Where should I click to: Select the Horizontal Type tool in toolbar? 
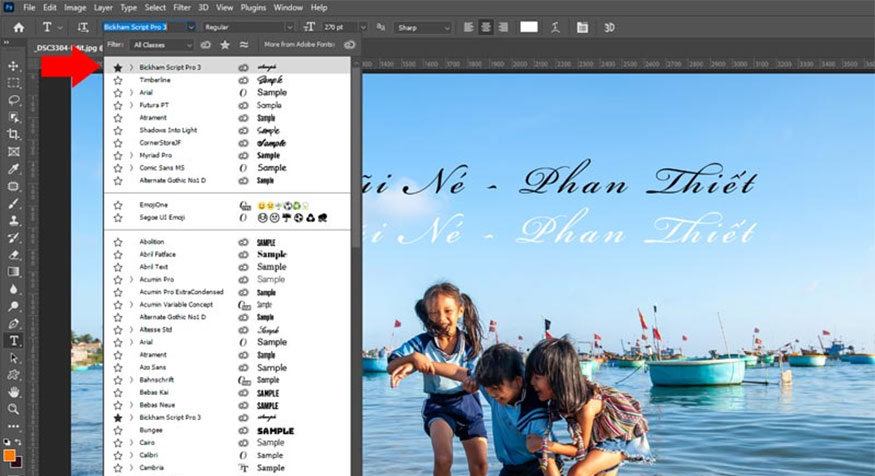pos(14,340)
